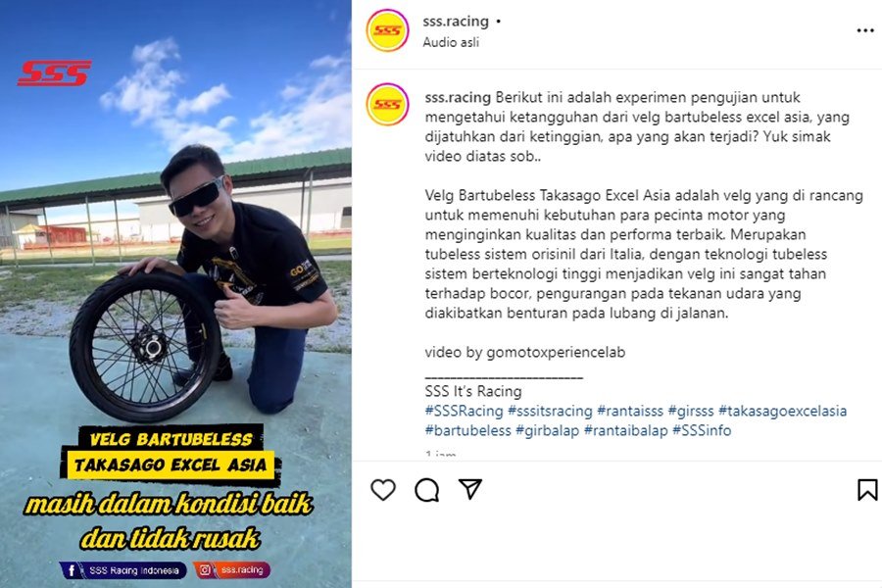Open the #SSSRacing hashtag

pos(465,411)
